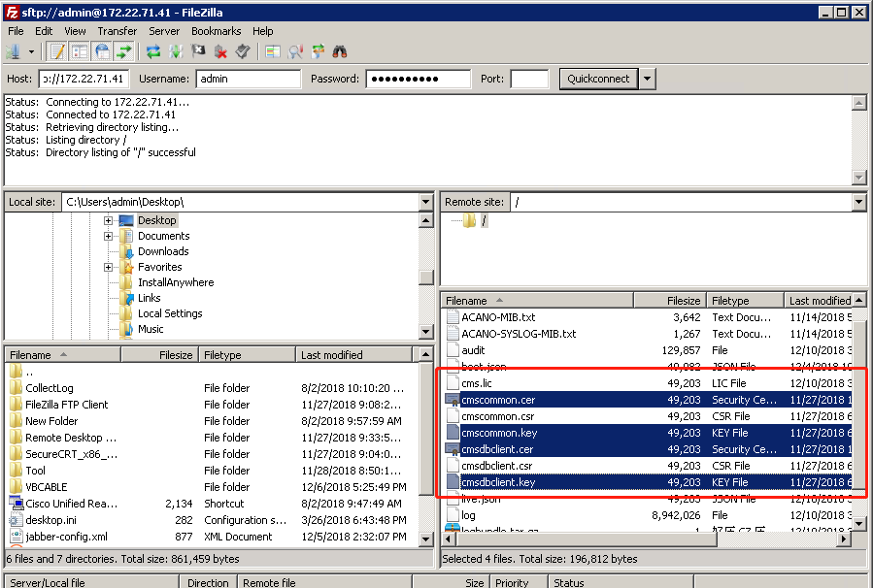Disconnect from the current server
Screen dimensions: 873x588
pyautogui.click(x=220, y=52)
